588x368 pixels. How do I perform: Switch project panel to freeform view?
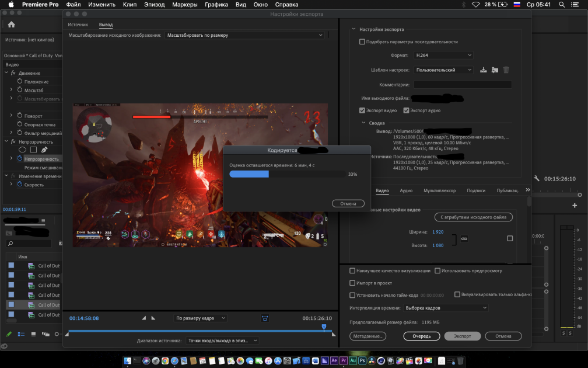tap(45, 334)
